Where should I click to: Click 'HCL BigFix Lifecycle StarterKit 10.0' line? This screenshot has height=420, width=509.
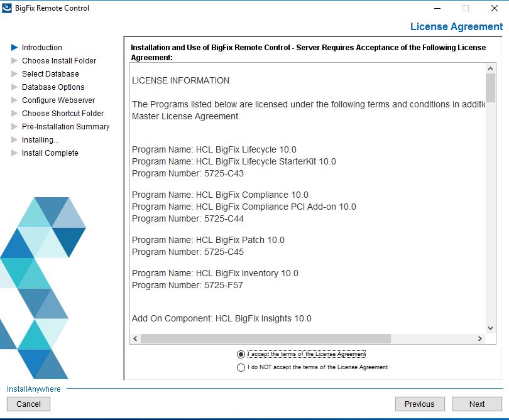234,161
